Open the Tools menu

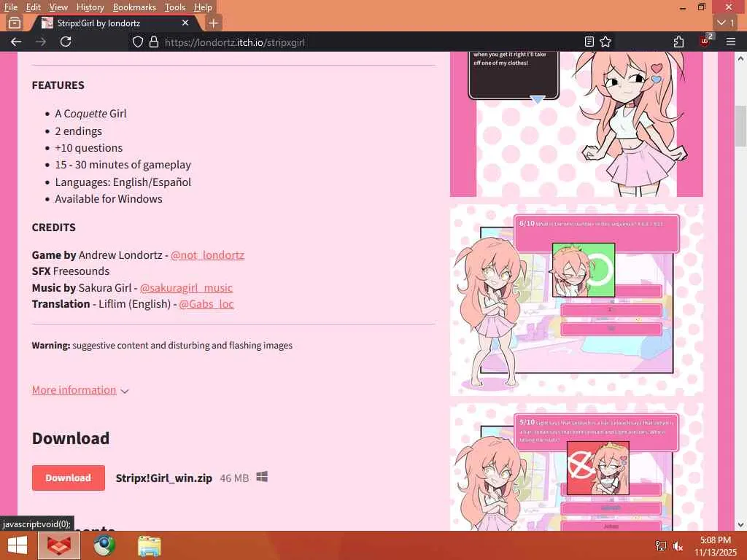175,7
